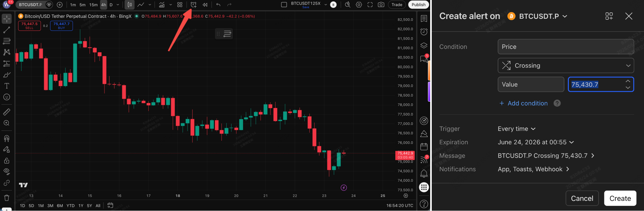Open the Trigger Every time dropdown
Image resolution: width=644 pixels, height=211 pixels.
coord(516,129)
